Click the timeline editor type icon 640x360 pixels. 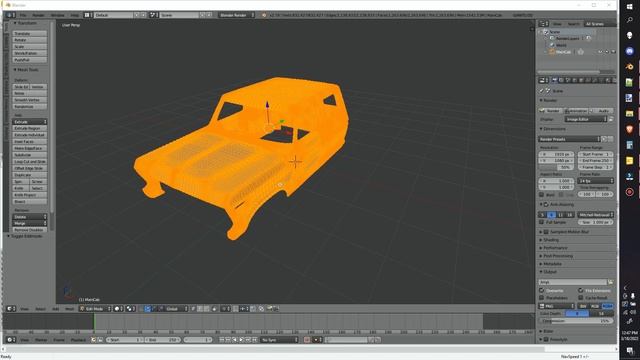[x=11, y=340]
